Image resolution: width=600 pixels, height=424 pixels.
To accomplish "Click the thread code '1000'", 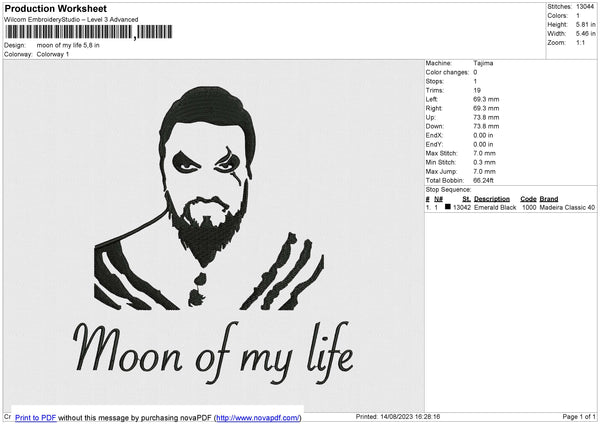I will 529,207.
